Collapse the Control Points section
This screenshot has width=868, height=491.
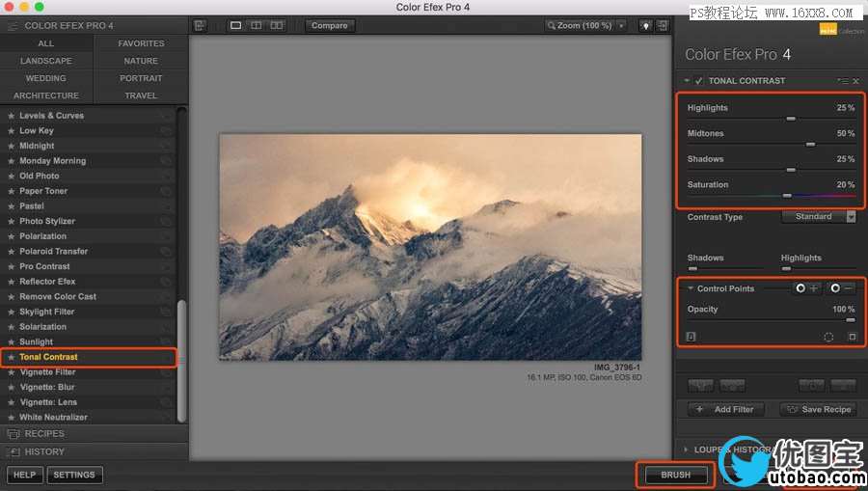[x=691, y=288]
